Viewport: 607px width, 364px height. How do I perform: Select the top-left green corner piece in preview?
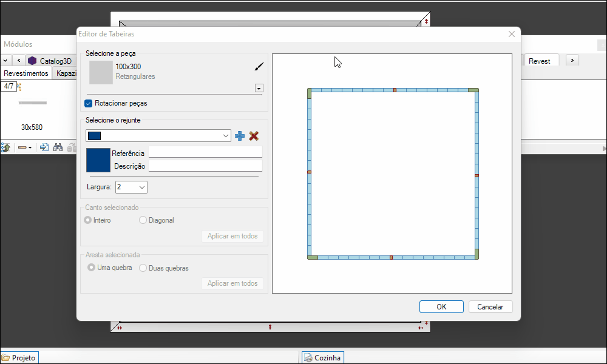[310, 93]
